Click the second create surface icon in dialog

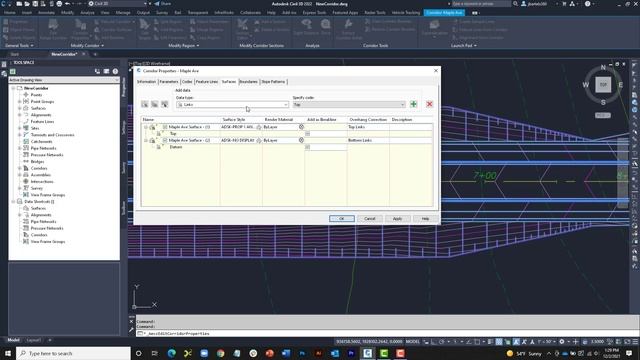(x=155, y=104)
